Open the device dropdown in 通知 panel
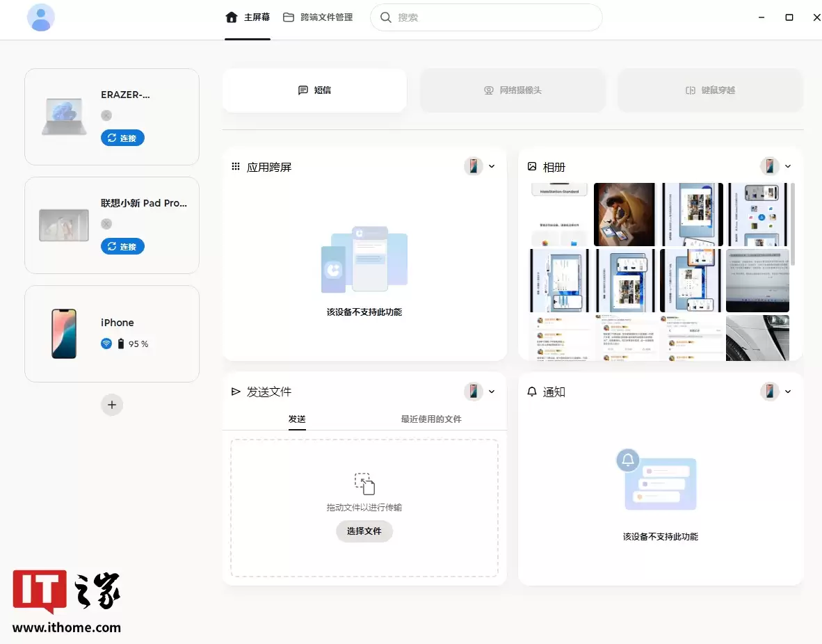Image resolution: width=822 pixels, height=644 pixels. pos(787,391)
